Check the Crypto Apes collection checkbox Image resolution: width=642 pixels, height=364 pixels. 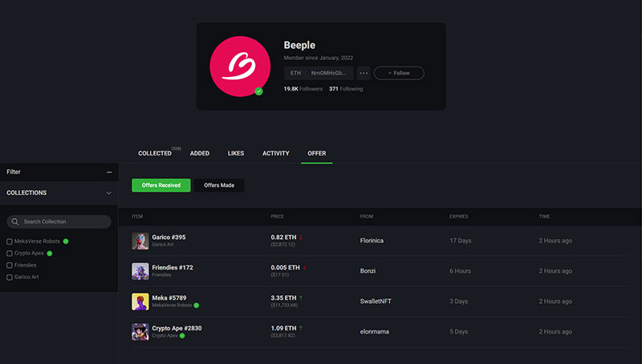click(10, 253)
